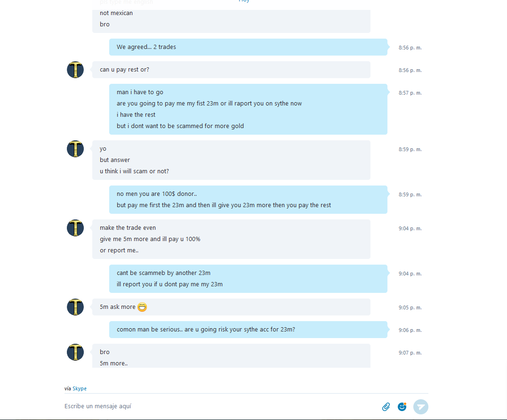The image size is (507, 420).
Task: Open the emoji picker smiley icon
Action: tap(402, 407)
